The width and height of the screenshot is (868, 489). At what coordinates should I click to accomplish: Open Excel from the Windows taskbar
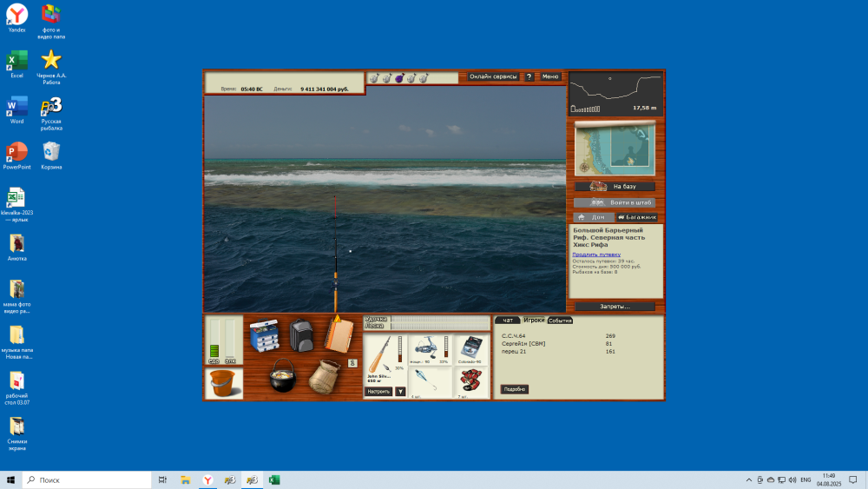(274, 479)
